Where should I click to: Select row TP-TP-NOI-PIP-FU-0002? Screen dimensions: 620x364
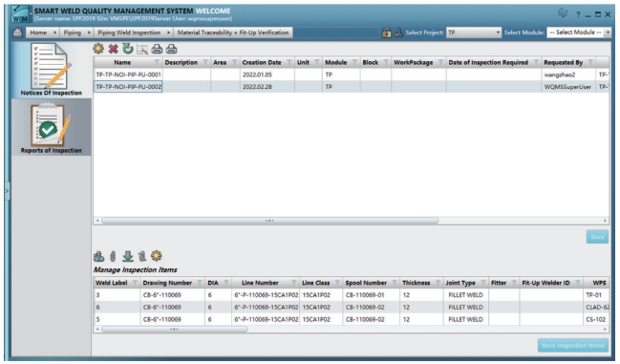click(x=351, y=87)
